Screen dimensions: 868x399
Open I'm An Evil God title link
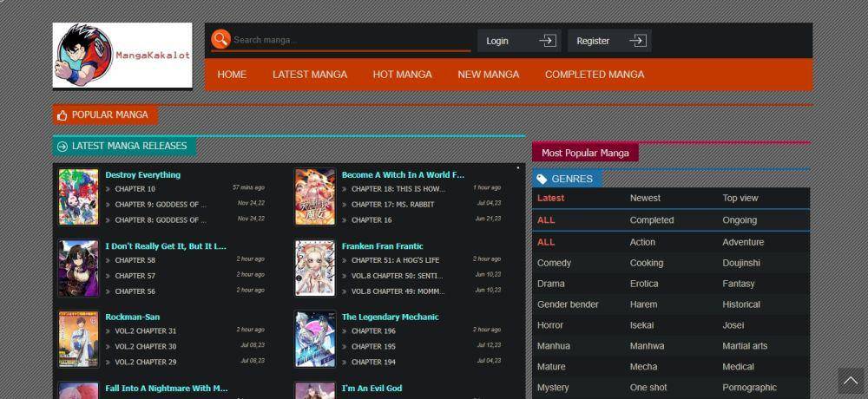coord(372,389)
